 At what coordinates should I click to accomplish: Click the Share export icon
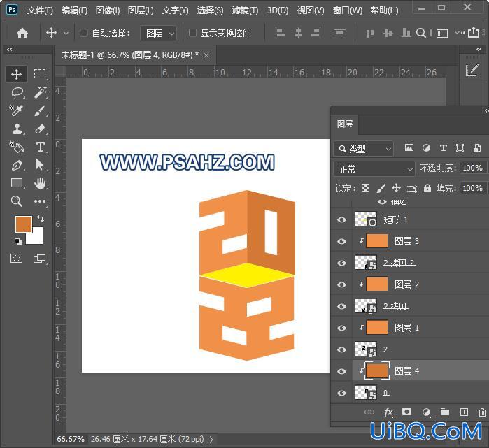[x=474, y=32]
